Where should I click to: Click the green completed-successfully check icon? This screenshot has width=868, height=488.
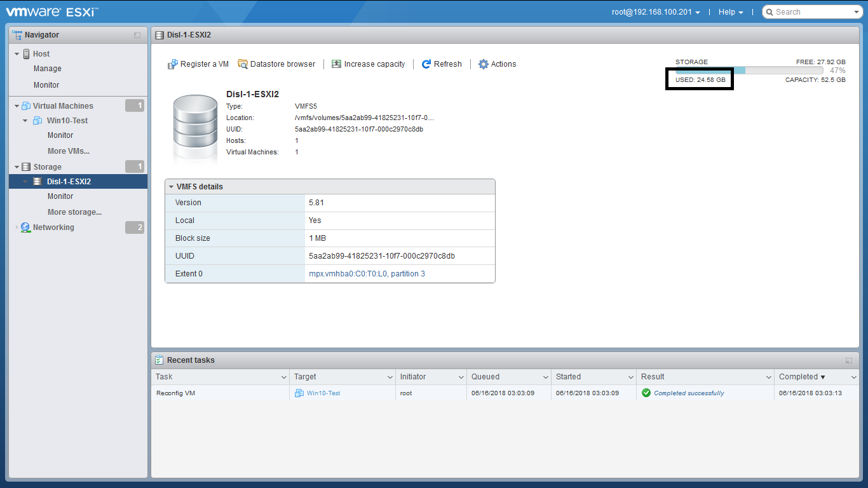point(646,393)
